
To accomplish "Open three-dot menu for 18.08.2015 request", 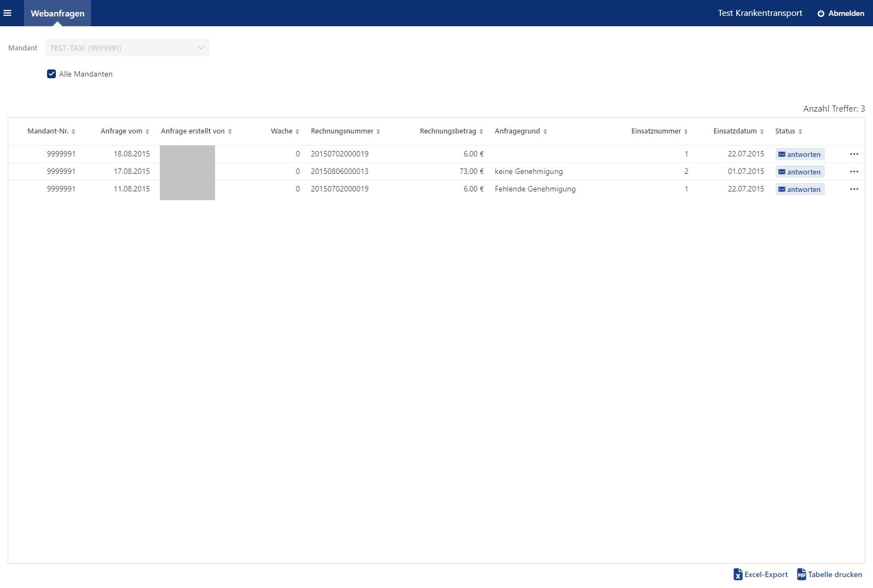I will (x=854, y=154).
